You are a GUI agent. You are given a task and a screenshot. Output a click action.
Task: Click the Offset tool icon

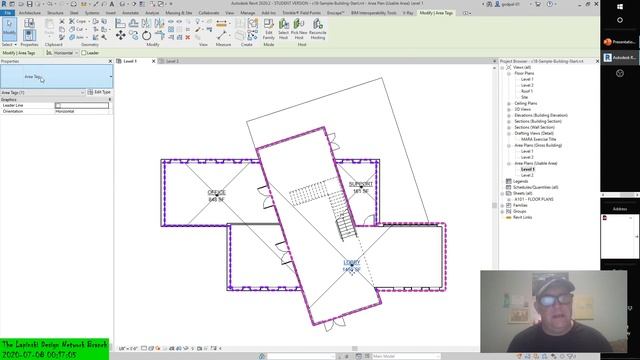pos(133,23)
